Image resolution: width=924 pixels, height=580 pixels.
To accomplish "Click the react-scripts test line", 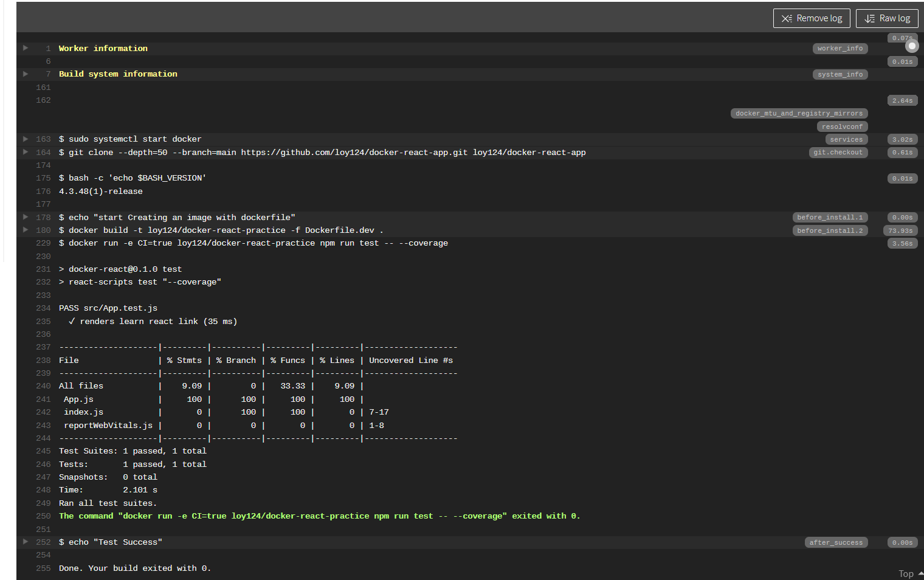I will [140, 282].
